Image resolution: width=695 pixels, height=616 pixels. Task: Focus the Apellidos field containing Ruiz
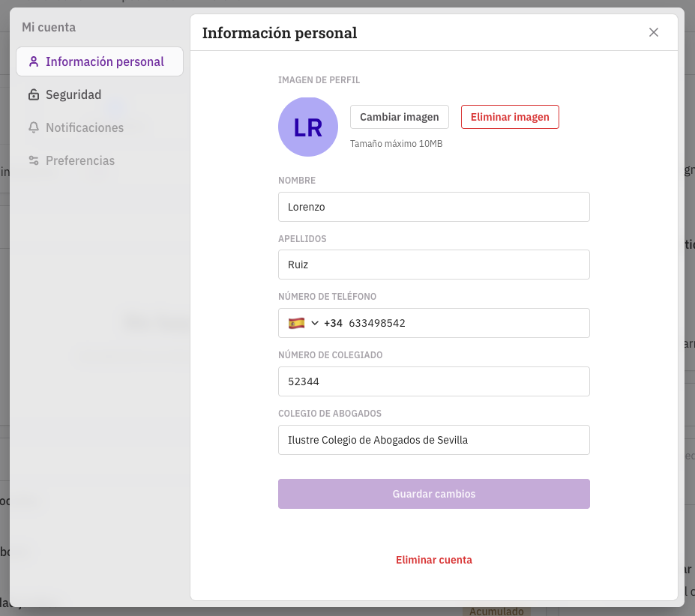[x=433, y=265]
